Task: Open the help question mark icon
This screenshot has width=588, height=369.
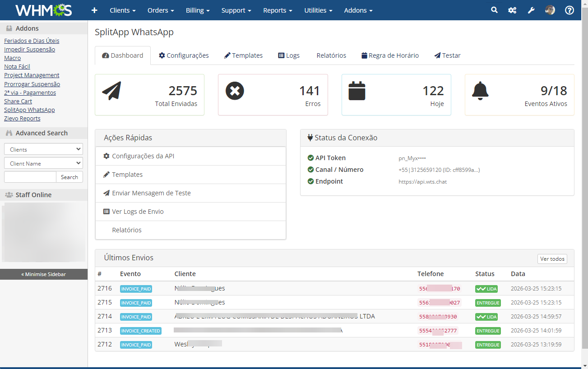Action: coord(569,10)
